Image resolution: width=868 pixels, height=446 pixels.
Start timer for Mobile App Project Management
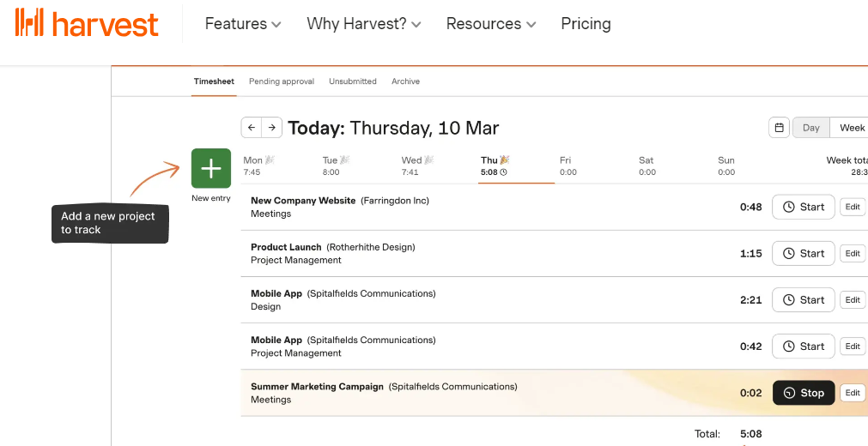pyautogui.click(x=804, y=347)
